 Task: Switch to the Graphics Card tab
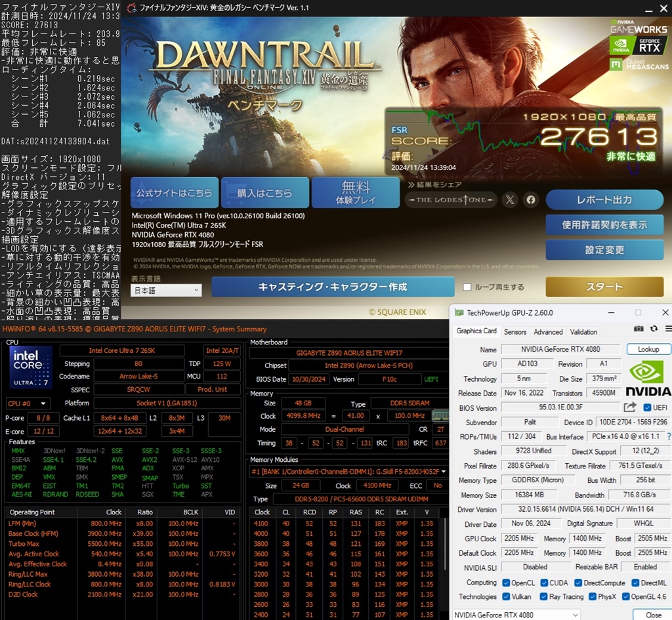coord(476,331)
